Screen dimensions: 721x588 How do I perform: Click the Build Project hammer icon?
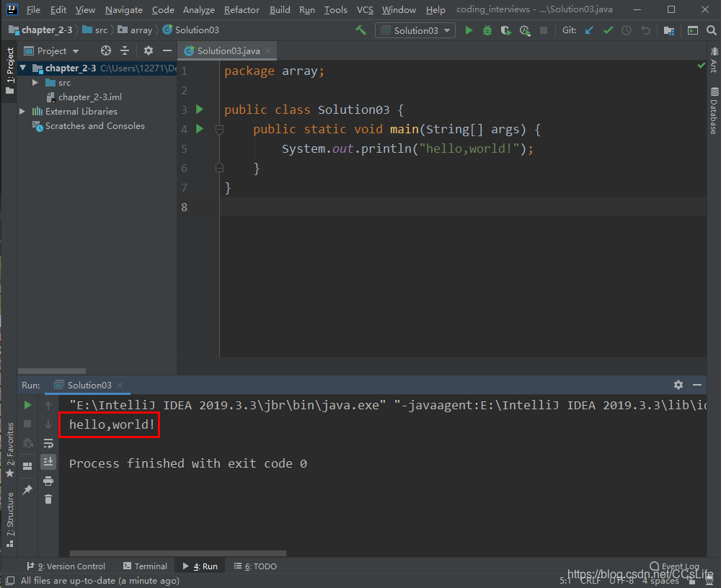click(361, 30)
